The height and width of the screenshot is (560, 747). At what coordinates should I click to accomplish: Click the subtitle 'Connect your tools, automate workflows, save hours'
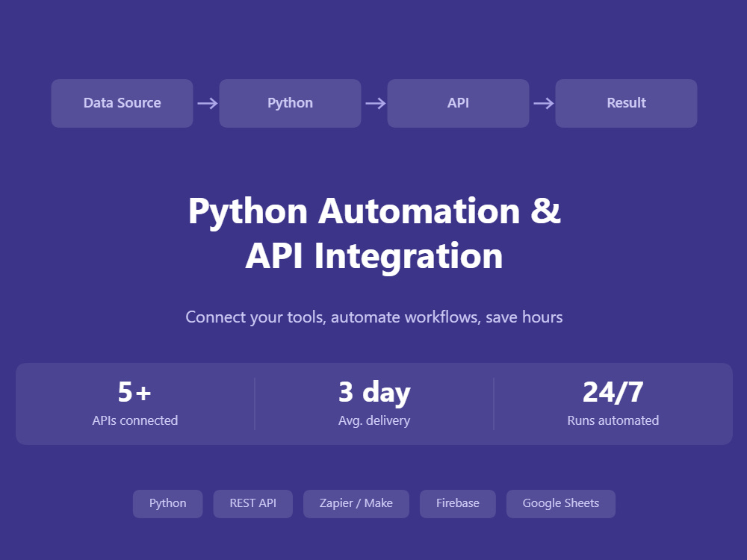[374, 317]
